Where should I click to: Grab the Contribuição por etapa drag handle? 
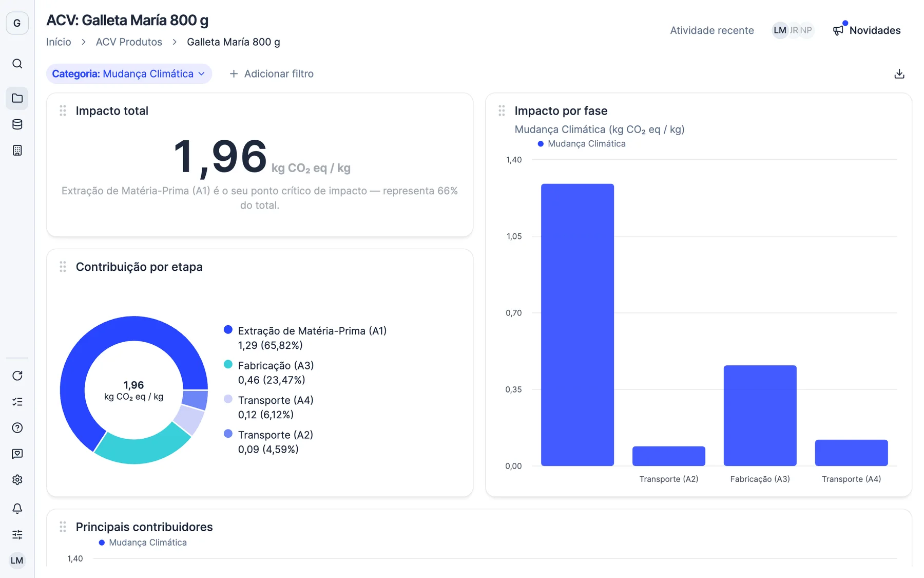click(63, 267)
